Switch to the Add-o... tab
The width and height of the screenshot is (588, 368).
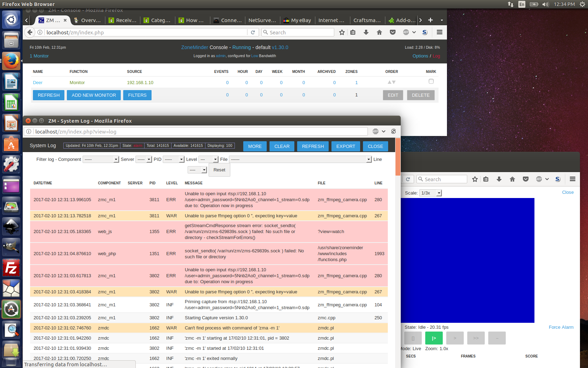(402, 20)
